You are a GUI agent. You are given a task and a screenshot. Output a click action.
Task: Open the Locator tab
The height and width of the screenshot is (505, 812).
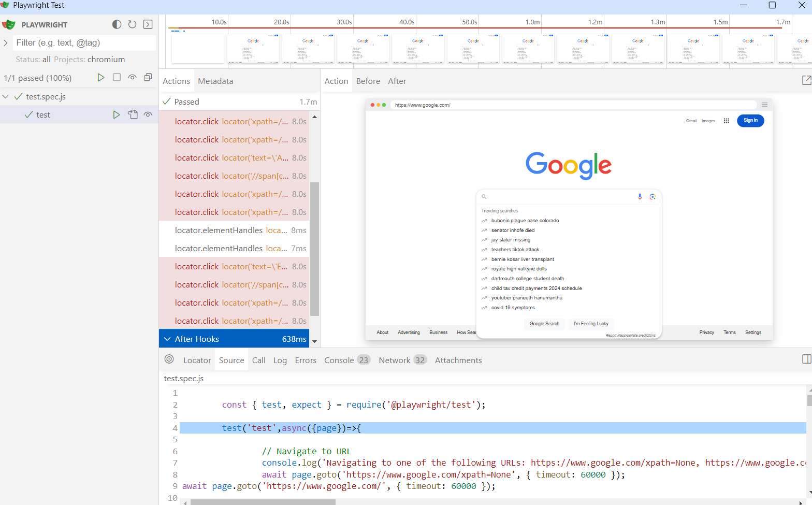coord(197,360)
